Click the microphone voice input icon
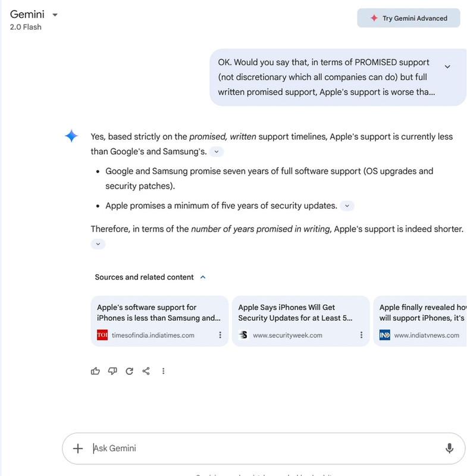The image size is (467, 476). coord(449,449)
